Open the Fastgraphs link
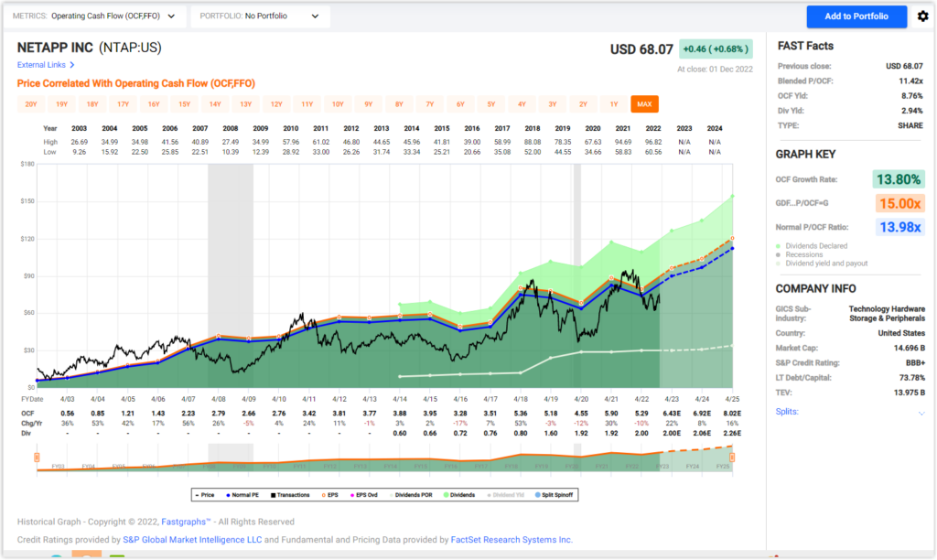Viewport: 937px width, 560px height. coord(186,522)
